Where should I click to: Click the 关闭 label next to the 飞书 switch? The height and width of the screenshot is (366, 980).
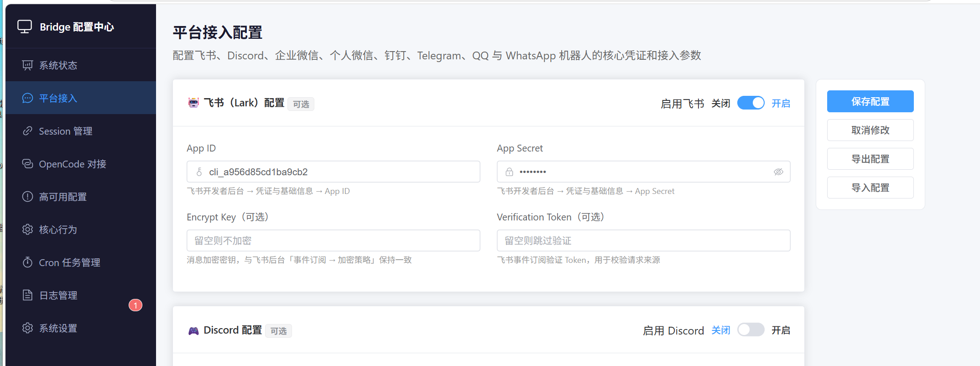pyautogui.click(x=721, y=104)
